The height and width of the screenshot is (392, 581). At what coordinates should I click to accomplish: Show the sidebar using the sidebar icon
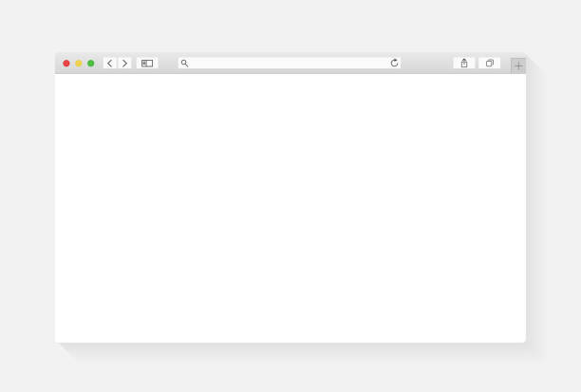tap(147, 64)
